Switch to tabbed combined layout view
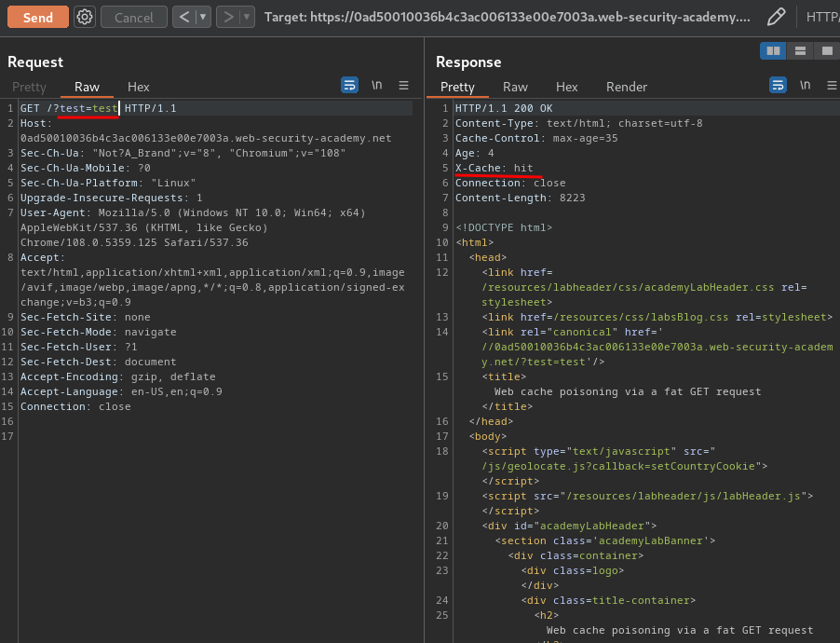 [x=827, y=51]
